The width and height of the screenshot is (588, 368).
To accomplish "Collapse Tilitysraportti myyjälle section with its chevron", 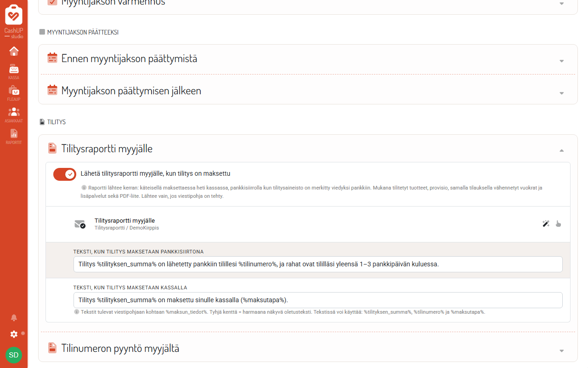I will [x=561, y=150].
